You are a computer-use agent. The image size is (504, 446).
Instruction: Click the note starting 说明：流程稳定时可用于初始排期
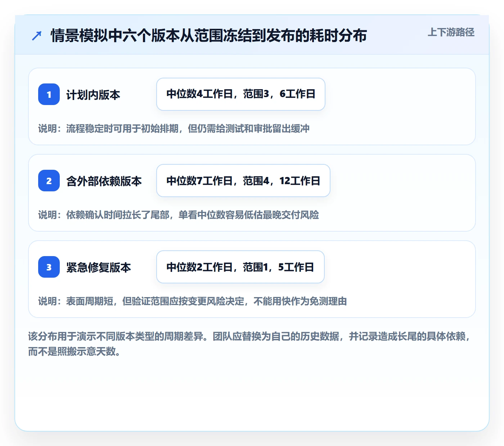click(174, 128)
